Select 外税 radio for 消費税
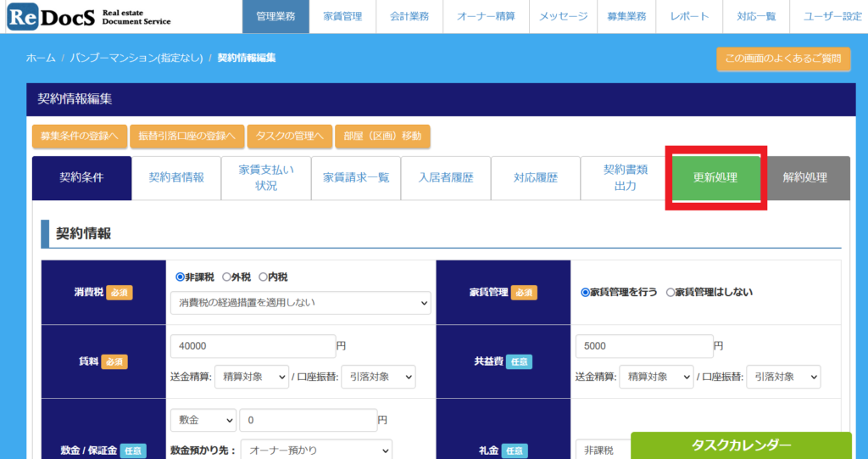Viewport: 868px width, 459px height. 226,277
